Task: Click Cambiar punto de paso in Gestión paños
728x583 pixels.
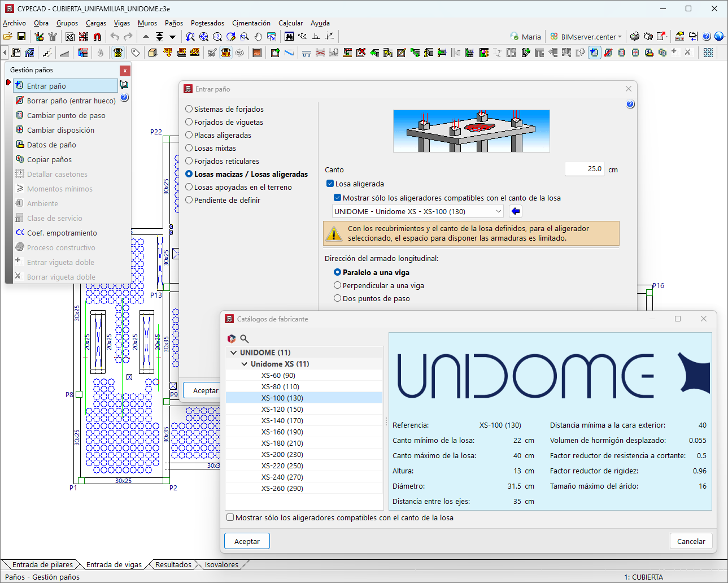Action: (x=66, y=115)
